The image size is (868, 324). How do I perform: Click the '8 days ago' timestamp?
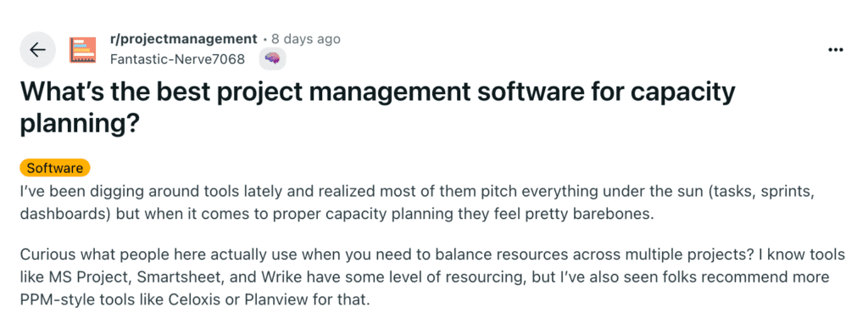coord(305,39)
